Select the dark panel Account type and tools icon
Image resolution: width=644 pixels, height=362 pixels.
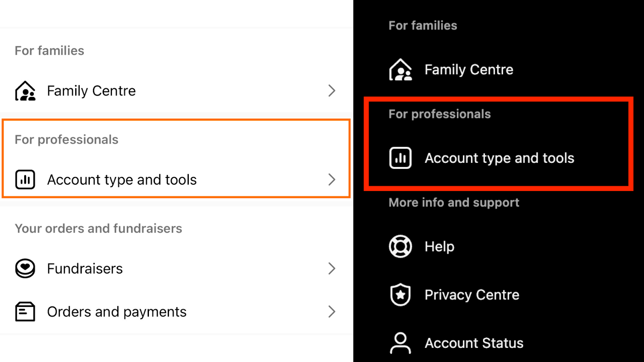400,158
